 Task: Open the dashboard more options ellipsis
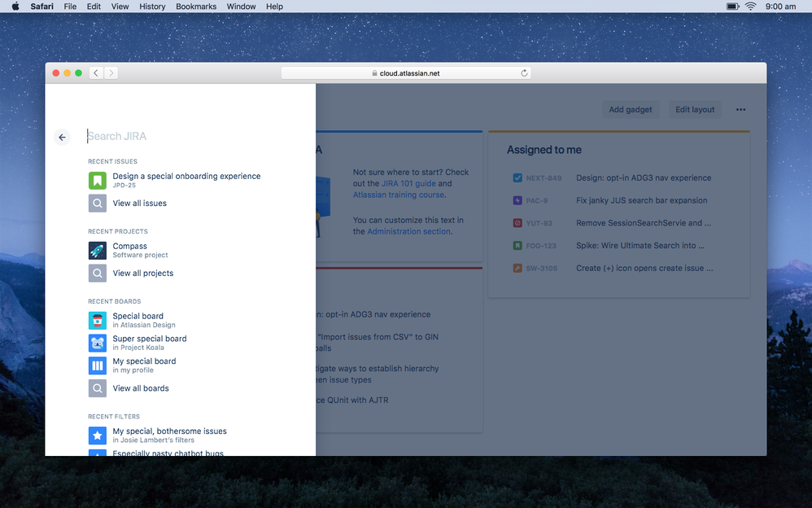click(x=740, y=109)
